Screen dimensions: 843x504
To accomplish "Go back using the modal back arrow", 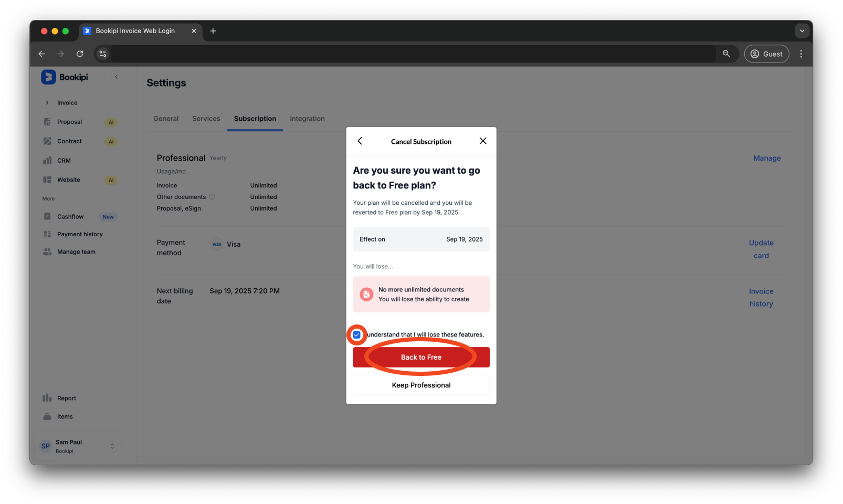I will coord(360,141).
